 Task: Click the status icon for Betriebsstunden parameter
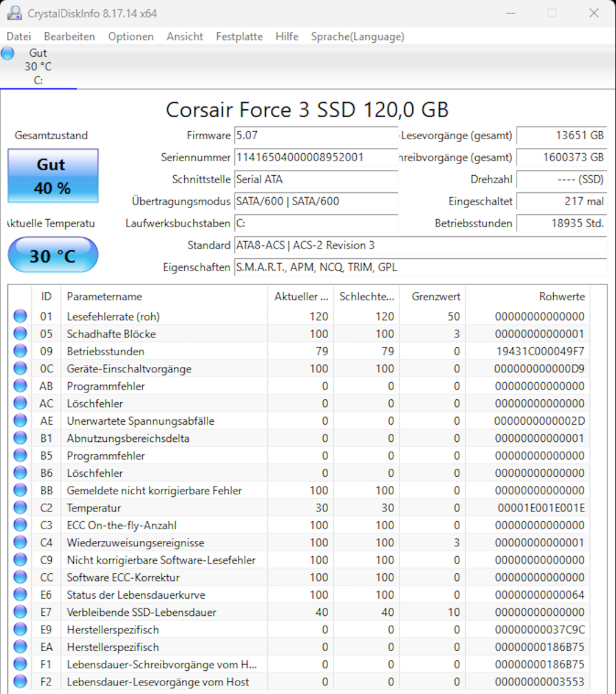[20, 350]
